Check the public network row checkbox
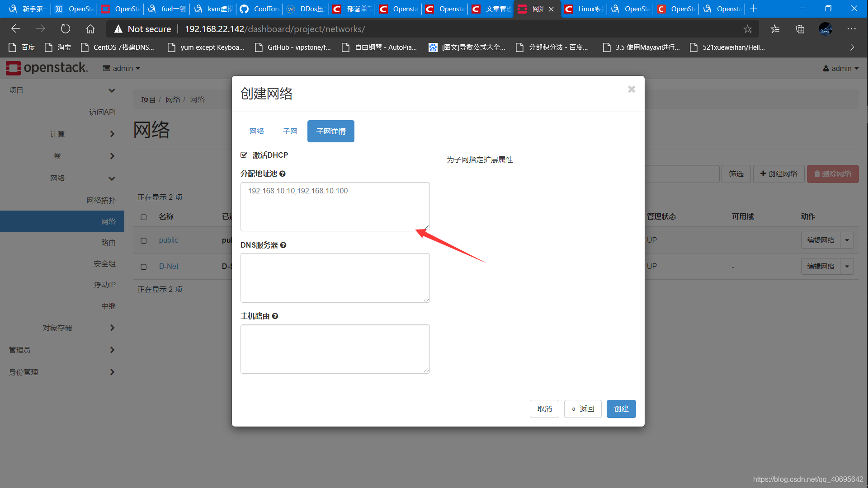 pos(144,241)
